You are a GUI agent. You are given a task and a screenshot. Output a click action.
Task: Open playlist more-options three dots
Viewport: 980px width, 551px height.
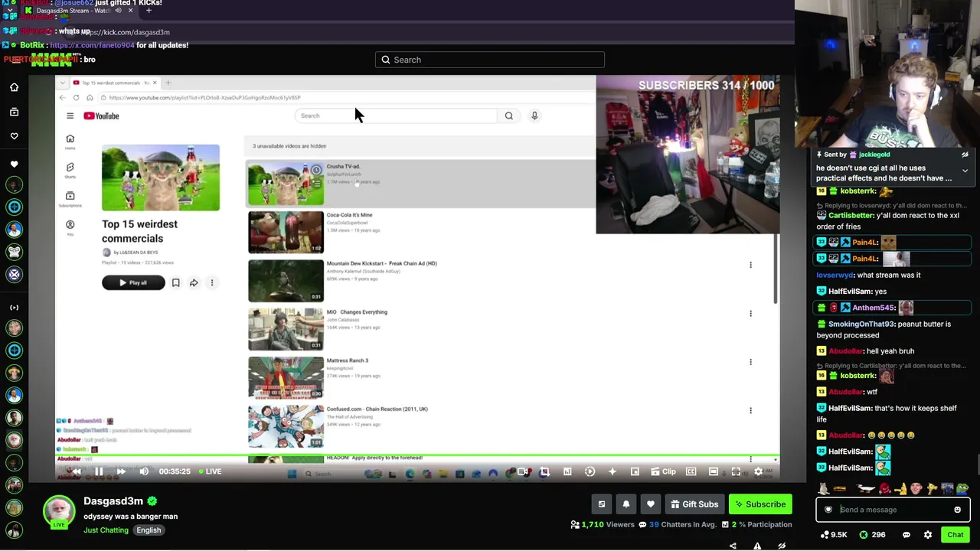(212, 283)
